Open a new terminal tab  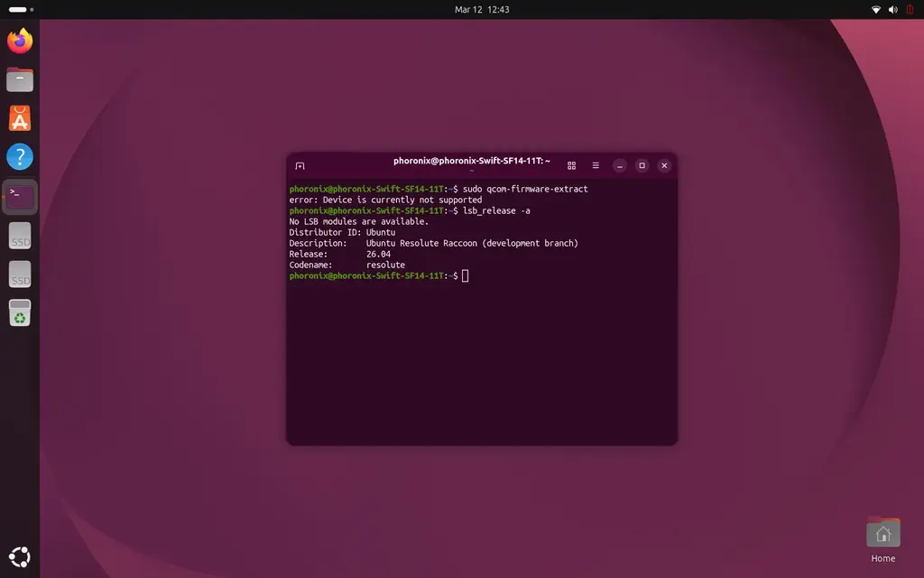tap(300, 165)
